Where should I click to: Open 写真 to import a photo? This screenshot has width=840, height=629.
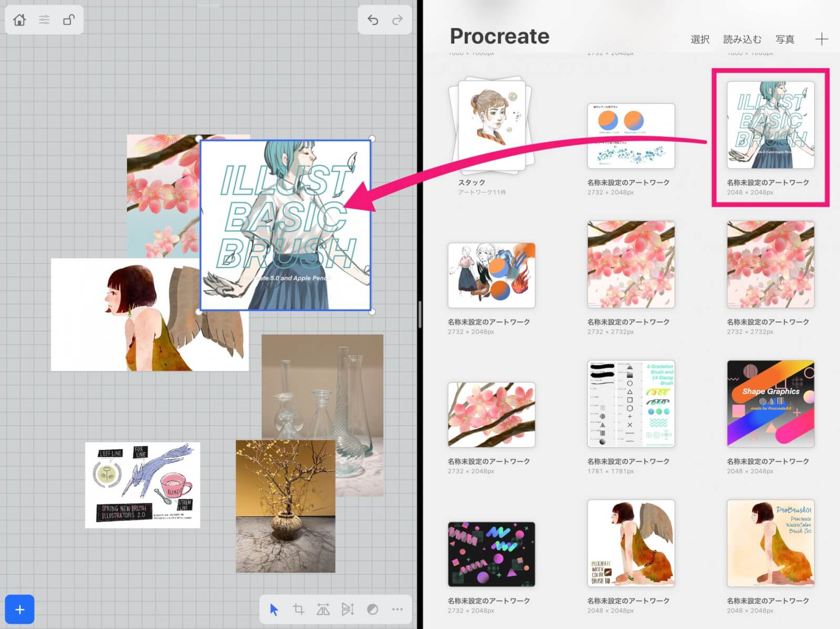tap(784, 39)
